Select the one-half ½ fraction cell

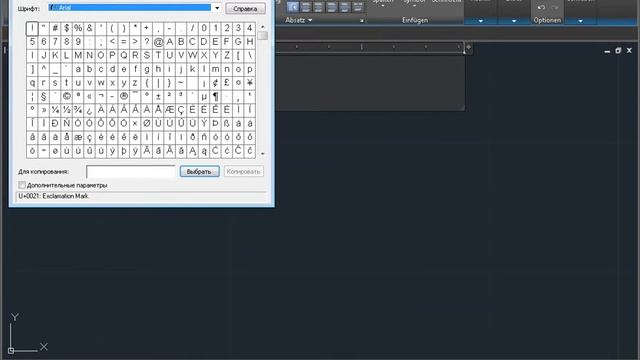pos(67,110)
